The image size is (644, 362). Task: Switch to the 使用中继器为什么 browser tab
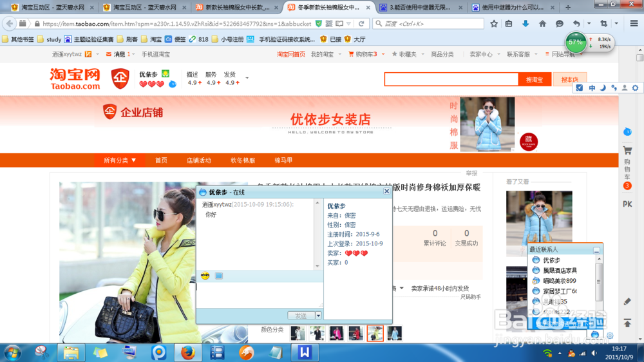512,7
